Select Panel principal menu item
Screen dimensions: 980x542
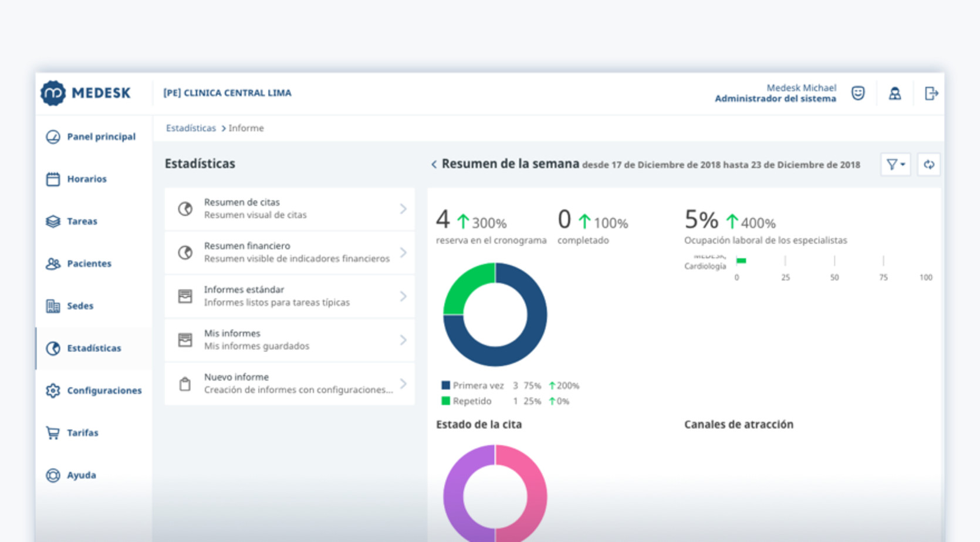pyautogui.click(x=94, y=137)
